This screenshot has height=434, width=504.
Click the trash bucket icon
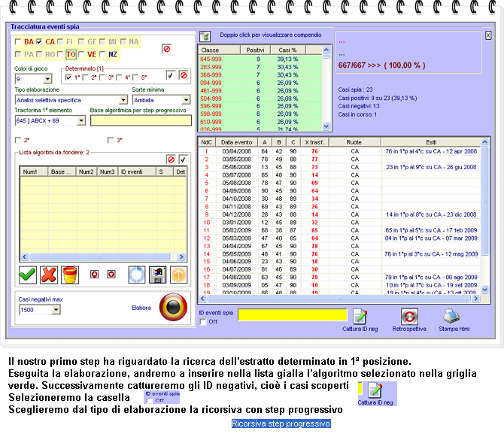click(70, 275)
